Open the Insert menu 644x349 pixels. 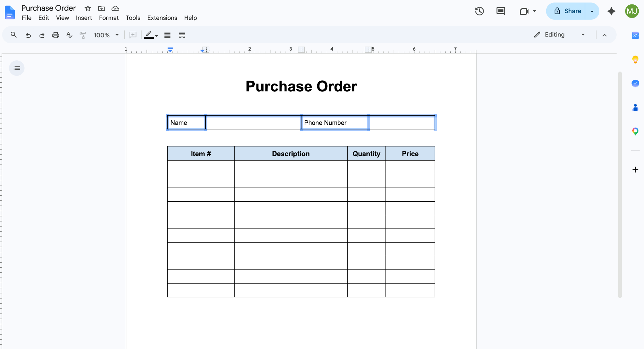click(84, 18)
